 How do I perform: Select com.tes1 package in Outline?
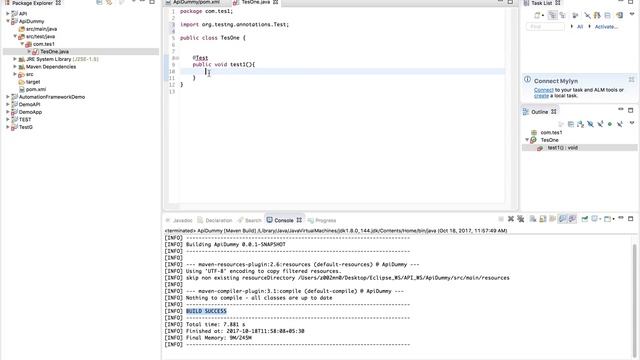pyautogui.click(x=551, y=133)
